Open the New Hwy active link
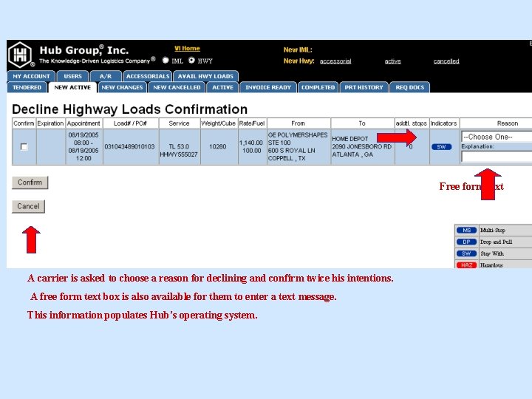532x399 pixels. point(392,61)
